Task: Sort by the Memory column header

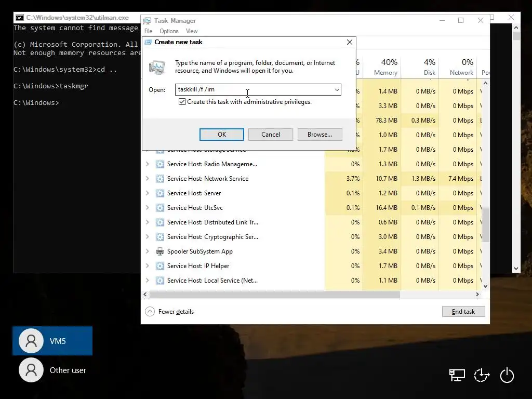Action: click(x=382, y=67)
